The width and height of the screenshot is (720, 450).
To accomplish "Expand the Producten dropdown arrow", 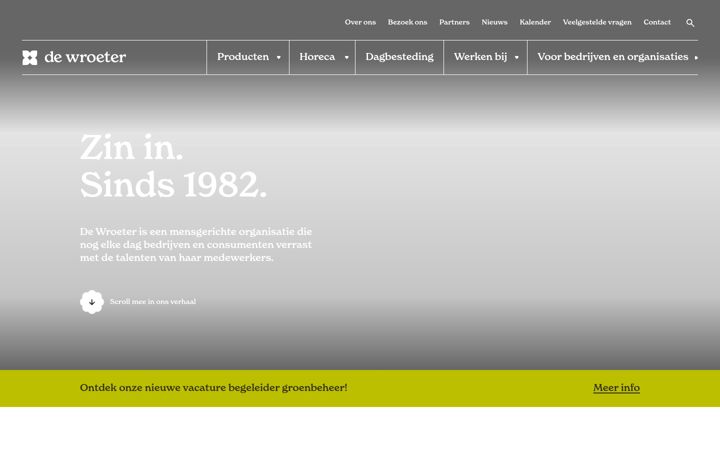I will 278,57.
